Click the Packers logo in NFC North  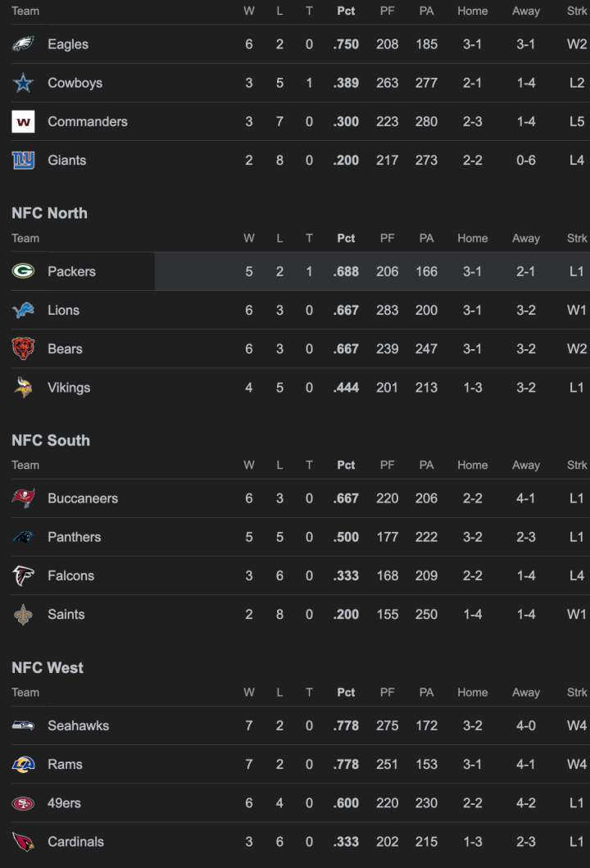[23, 271]
